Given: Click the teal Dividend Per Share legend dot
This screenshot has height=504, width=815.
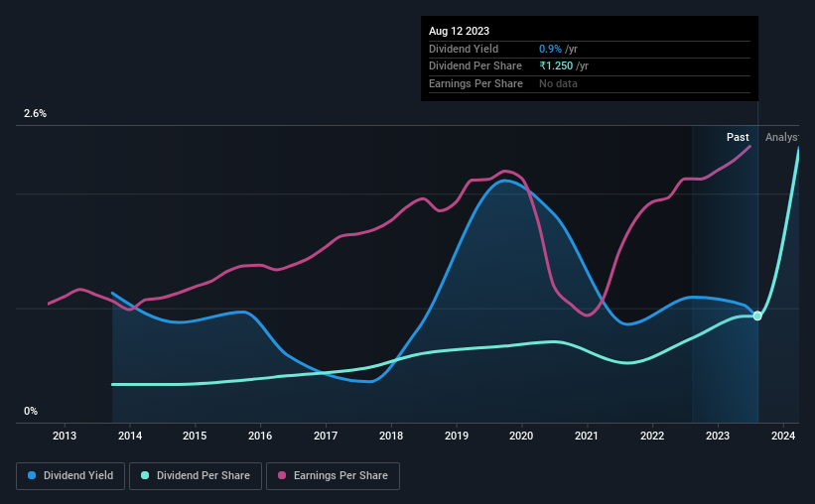Looking at the screenshot, I should pos(145,475).
